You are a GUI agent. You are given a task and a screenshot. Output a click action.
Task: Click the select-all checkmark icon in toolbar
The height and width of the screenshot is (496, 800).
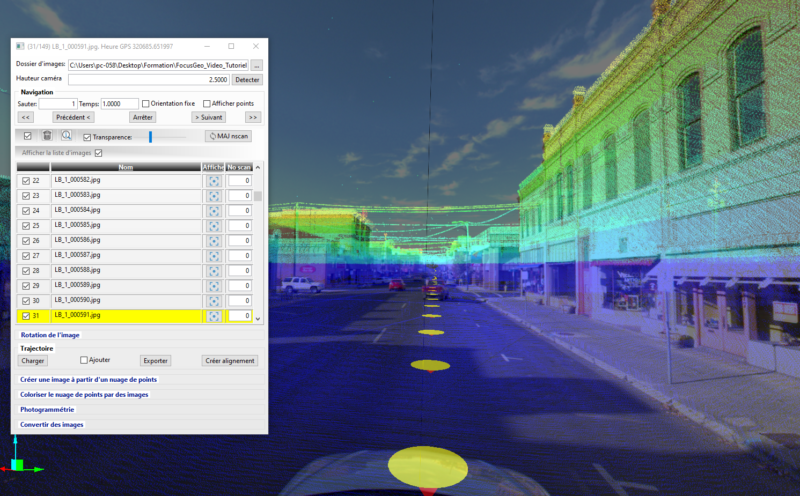(28, 136)
